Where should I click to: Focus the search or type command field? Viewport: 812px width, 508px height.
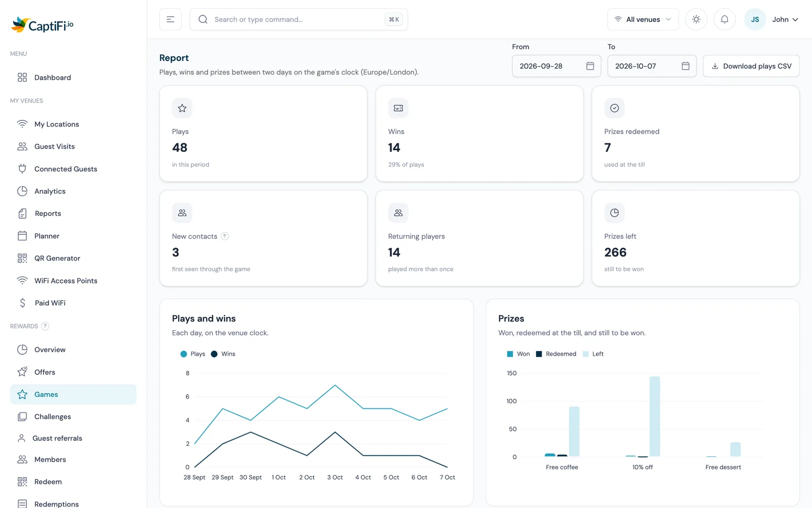(299, 19)
